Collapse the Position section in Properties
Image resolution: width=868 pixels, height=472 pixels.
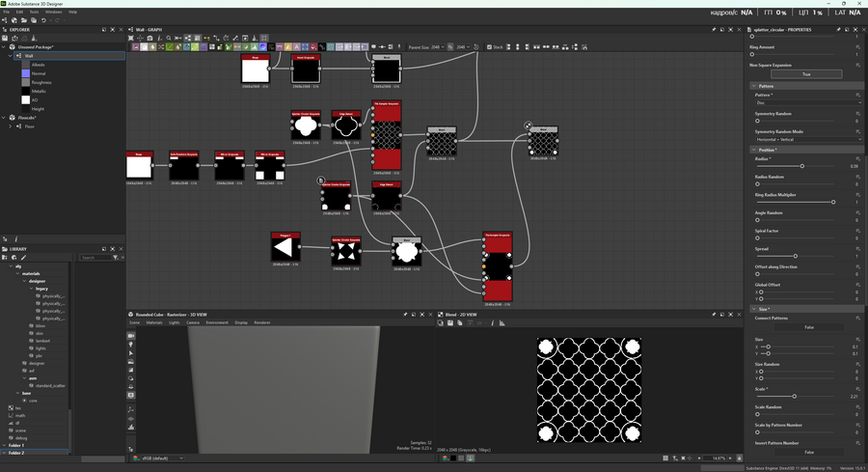(x=753, y=150)
